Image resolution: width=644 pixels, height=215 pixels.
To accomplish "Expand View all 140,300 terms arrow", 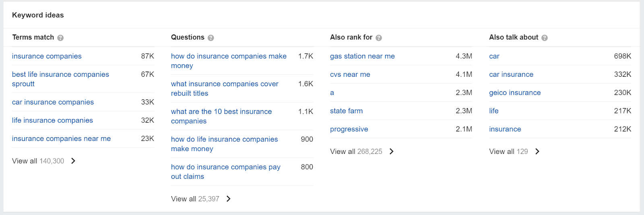I will [x=73, y=161].
